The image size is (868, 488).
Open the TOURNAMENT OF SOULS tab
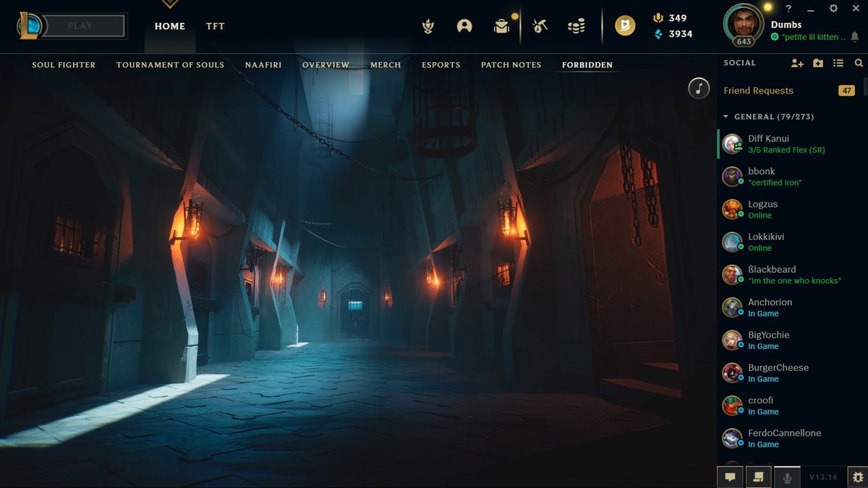click(x=170, y=65)
